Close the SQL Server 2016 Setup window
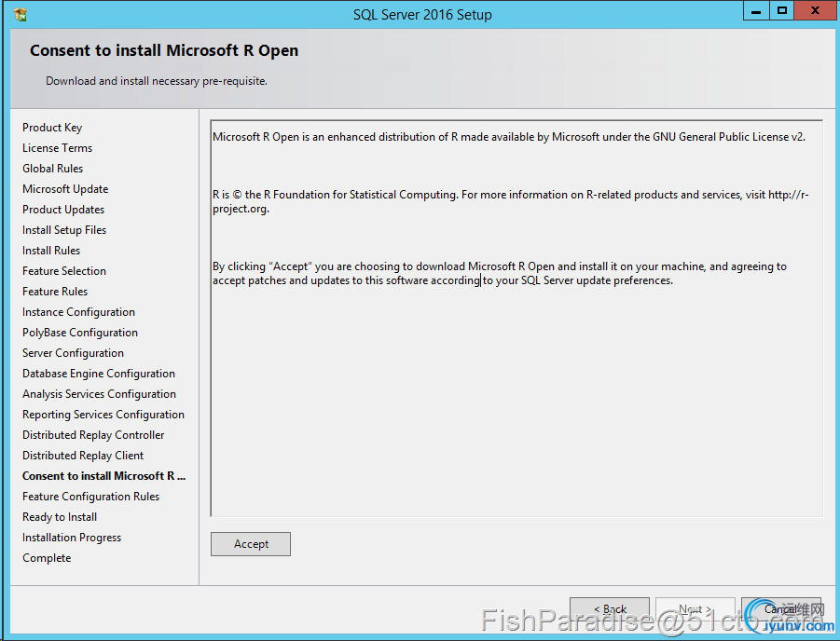Image resolution: width=840 pixels, height=641 pixels. coord(816,10)
